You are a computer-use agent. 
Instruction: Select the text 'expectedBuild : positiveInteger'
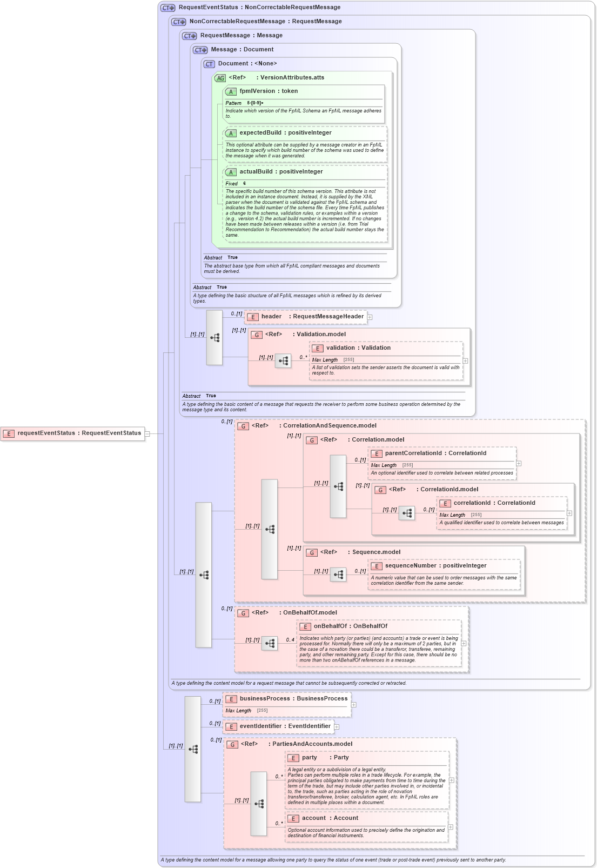[286, 133]
